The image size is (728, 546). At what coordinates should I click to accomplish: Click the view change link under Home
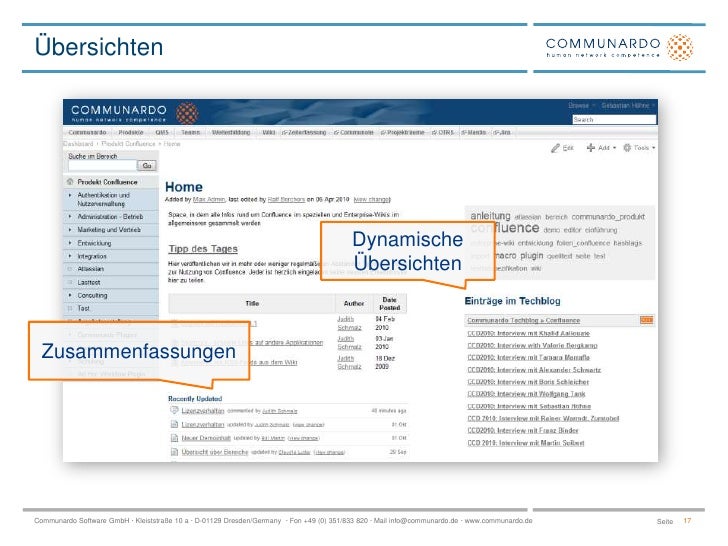[372, 200]
